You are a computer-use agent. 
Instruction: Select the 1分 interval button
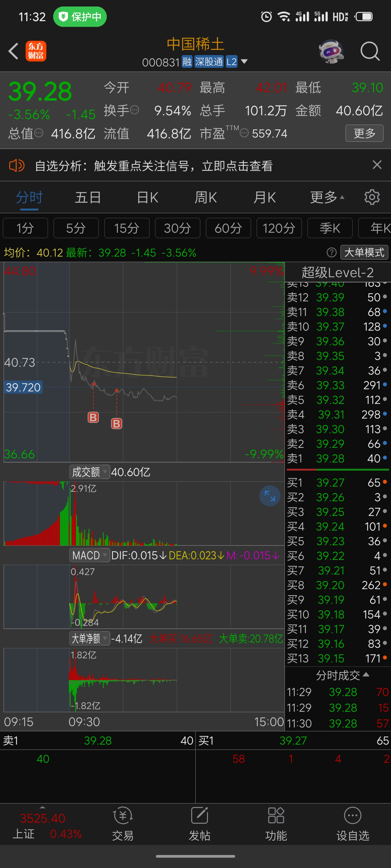25,228
